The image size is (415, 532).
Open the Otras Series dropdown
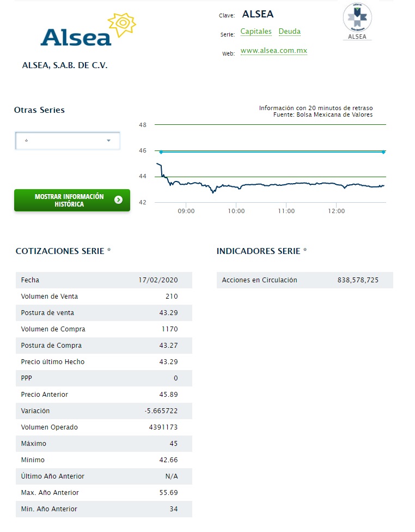(x=68, y=141)
